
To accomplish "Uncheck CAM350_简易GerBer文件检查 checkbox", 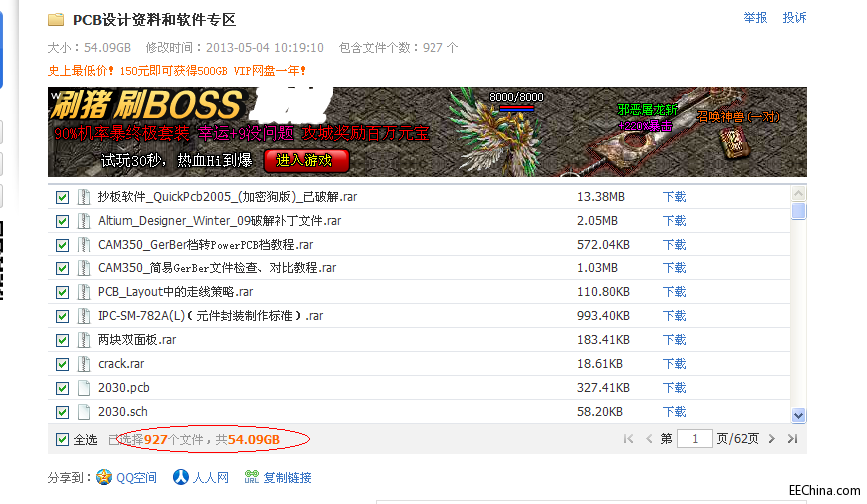I will (63, 269).
